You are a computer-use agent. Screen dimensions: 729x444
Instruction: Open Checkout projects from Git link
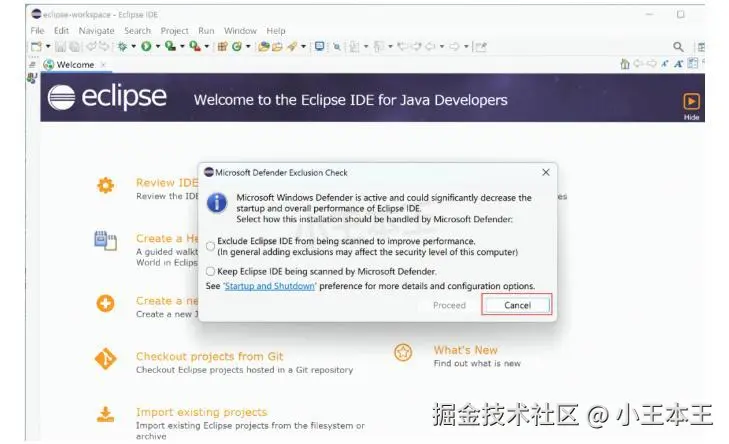coord(209,357)
